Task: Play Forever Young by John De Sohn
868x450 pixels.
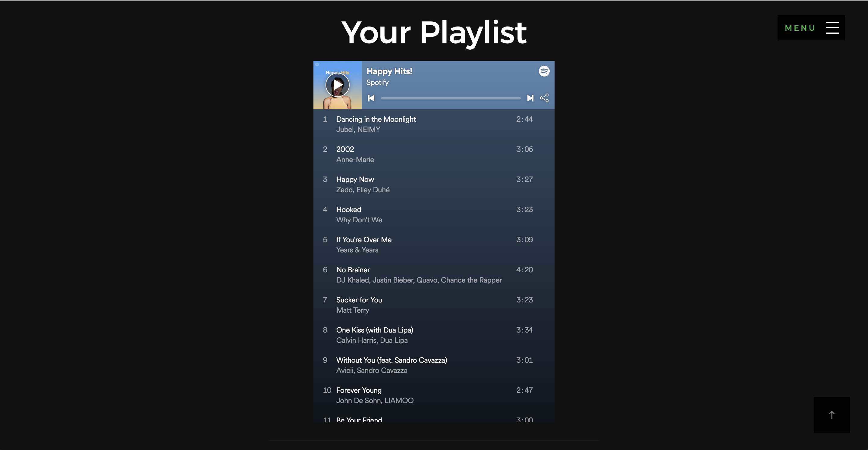Action: 434,395
